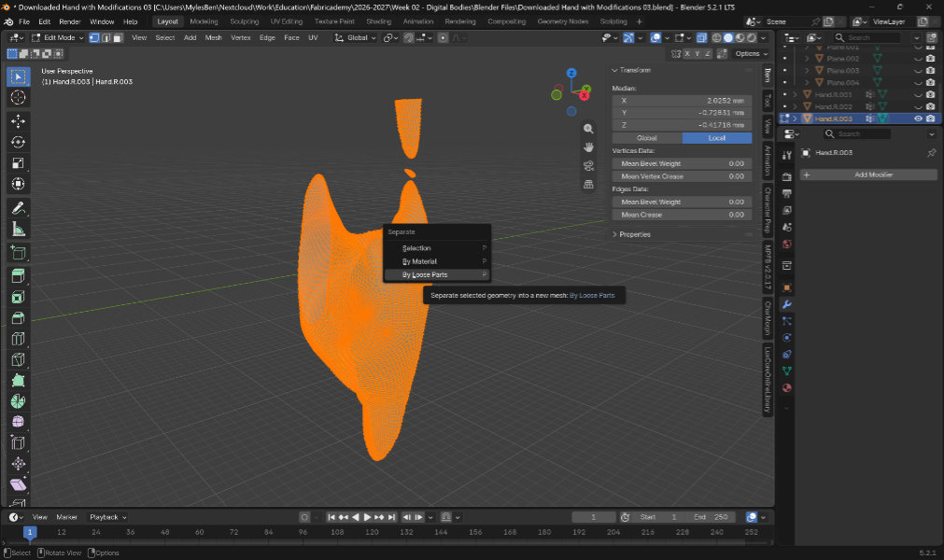Viewport: 944px width, 560px height.
Task: Switch to the Sculpting workspace tab
Action: click(244, 21)
